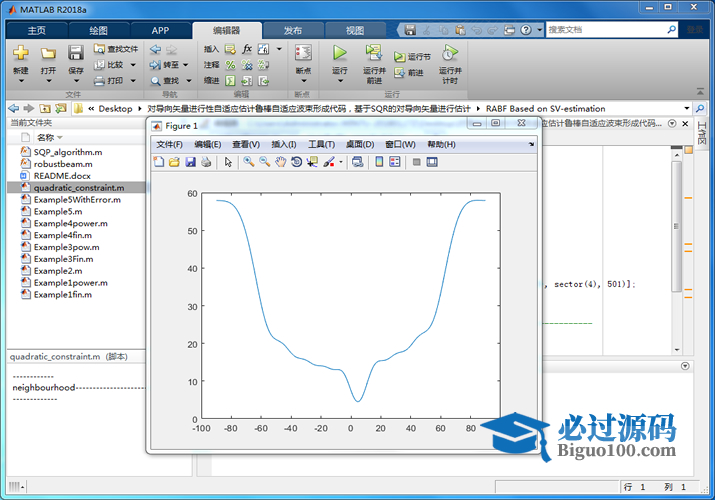Click the green Run (运行) arrow
The width and height of the screenshot is (715, 500).
339,52
